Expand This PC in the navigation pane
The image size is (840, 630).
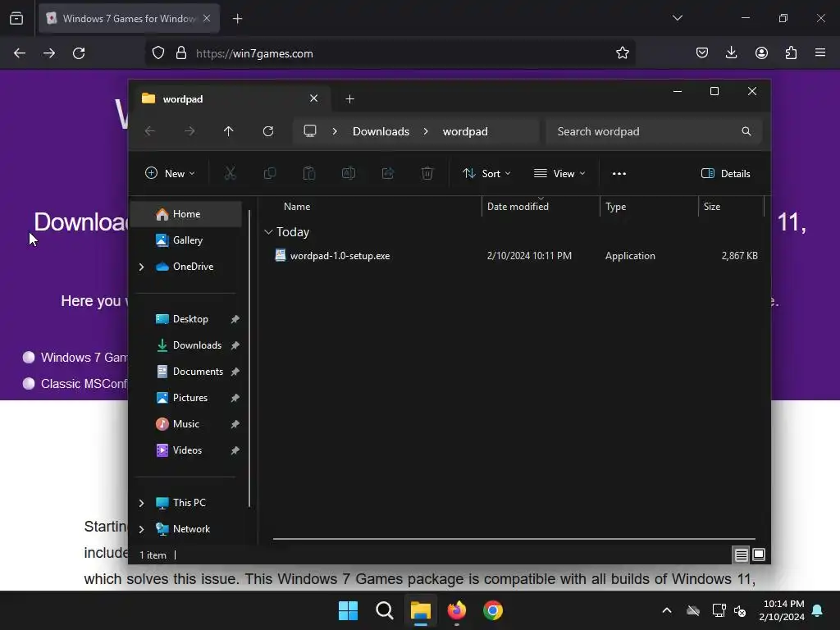(x=141, y=503)
